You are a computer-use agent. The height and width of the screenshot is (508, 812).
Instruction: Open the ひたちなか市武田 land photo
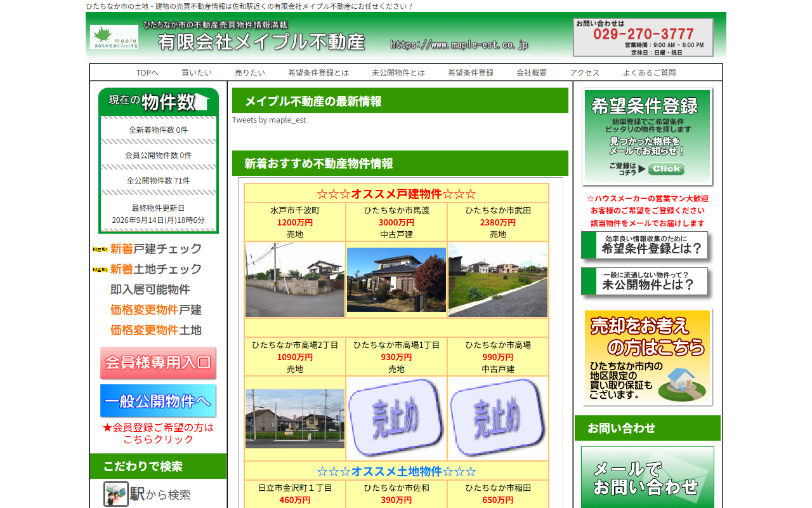click(498, 280)
